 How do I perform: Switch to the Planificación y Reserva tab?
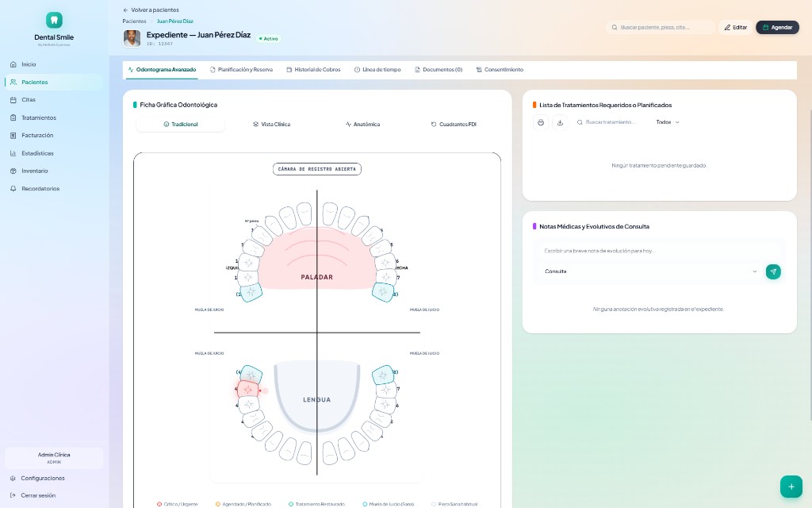pyautogui.click(x=241, y=70)
